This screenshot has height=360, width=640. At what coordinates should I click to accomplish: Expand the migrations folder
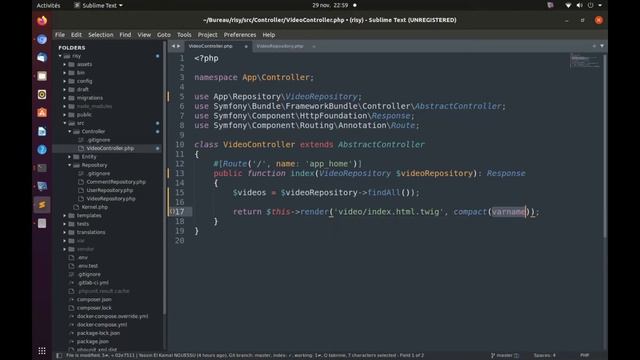[64, 98]
